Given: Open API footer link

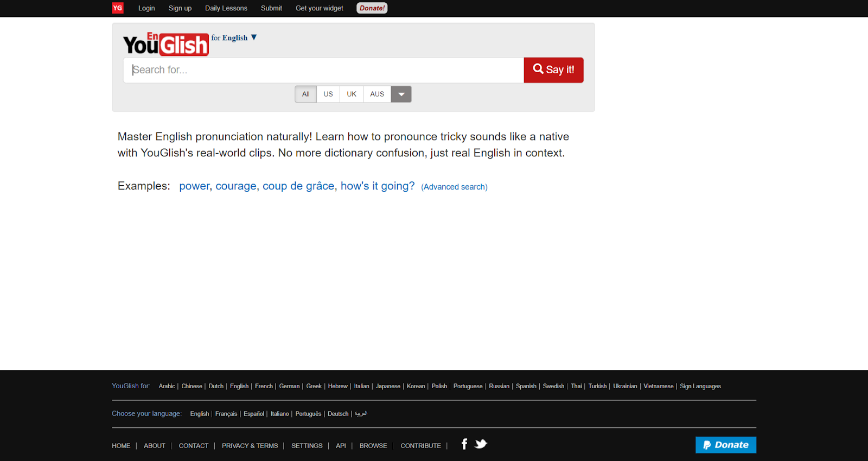Looking at the screenshot, I should (341, 446).
